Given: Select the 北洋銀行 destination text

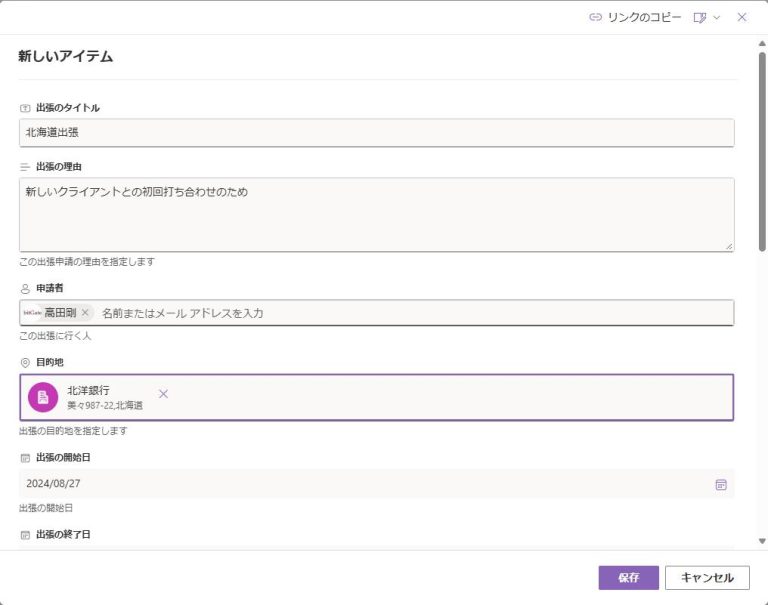Looking at the screenshot, I should pyautogui.click(x=88, y=390).
